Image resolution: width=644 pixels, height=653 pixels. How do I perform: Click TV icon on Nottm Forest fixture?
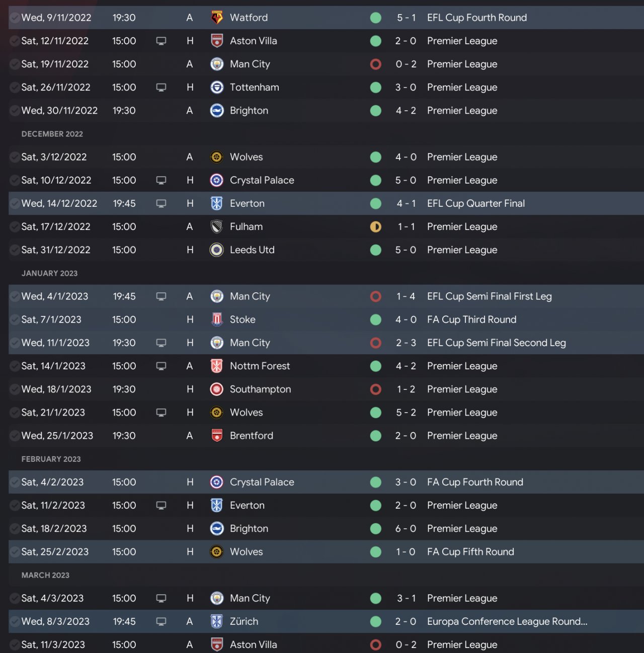click(161, 366)
